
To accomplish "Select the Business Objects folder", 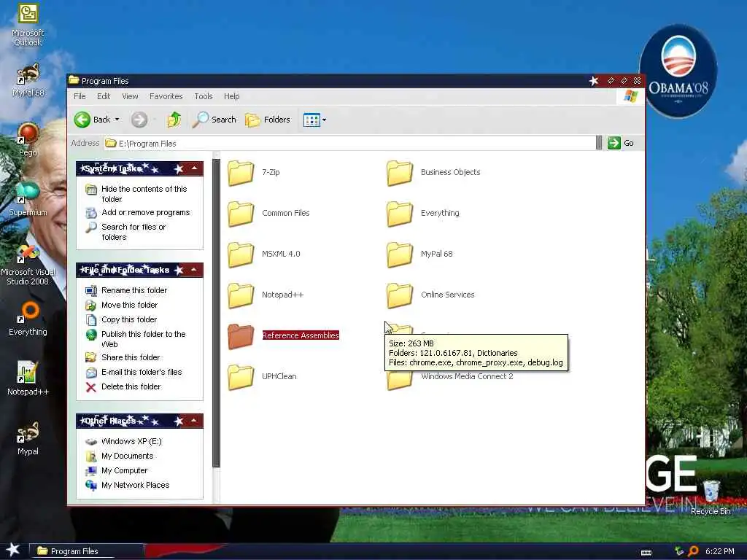I will [433, 172].
